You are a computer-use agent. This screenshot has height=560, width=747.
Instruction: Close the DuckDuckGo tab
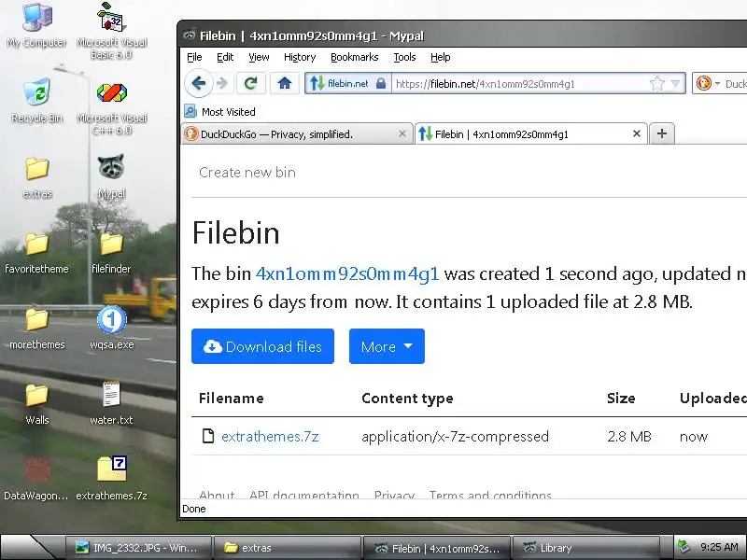402,133
